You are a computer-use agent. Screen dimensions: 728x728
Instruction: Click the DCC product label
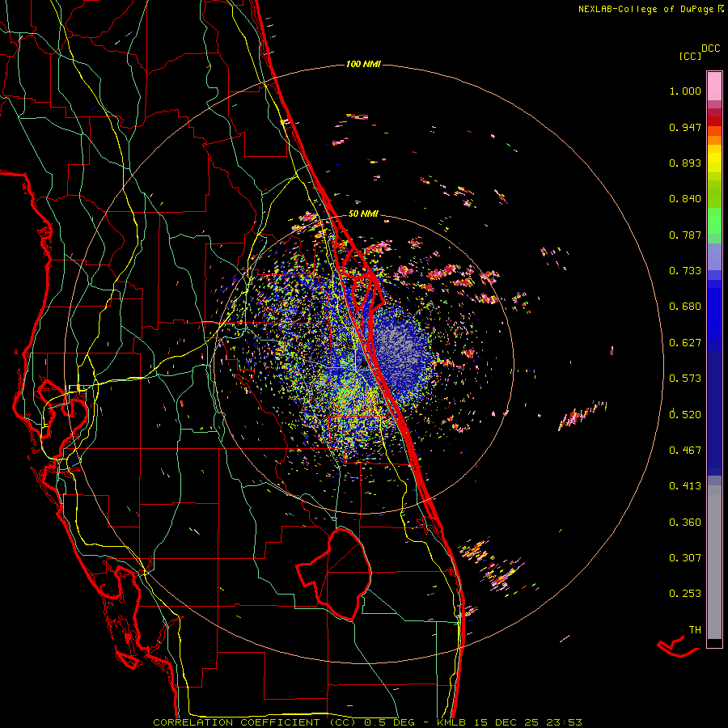[711, 49]
